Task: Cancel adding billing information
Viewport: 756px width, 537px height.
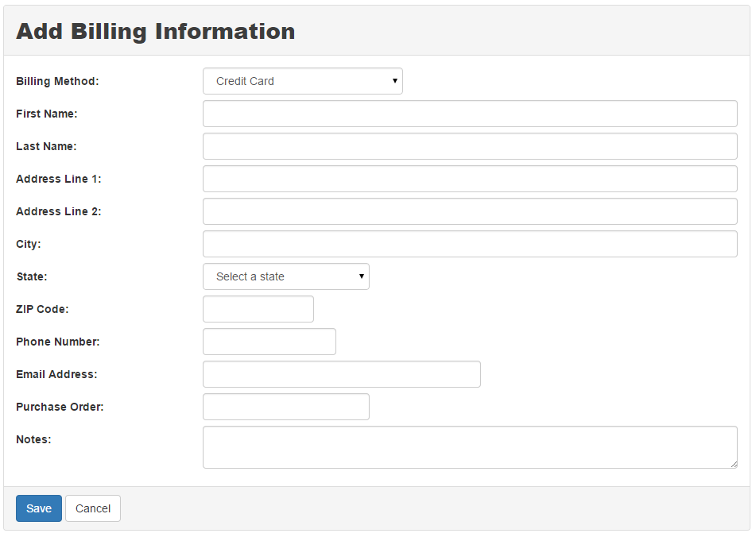Action: [x=93, y=508]
